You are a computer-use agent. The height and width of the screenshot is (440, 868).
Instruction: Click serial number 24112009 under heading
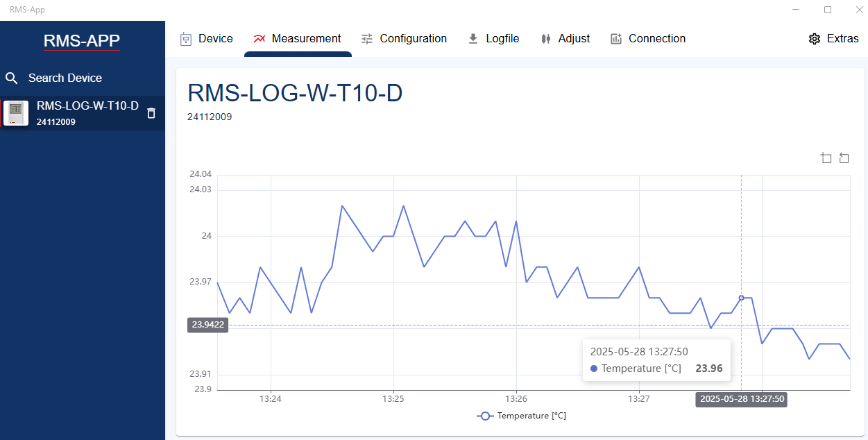(210, 117)
